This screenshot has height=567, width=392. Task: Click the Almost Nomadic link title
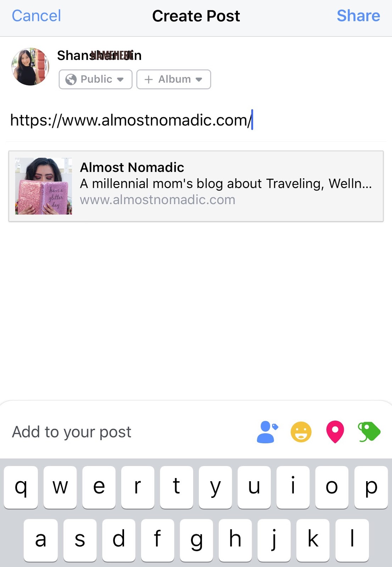[132, 167]
